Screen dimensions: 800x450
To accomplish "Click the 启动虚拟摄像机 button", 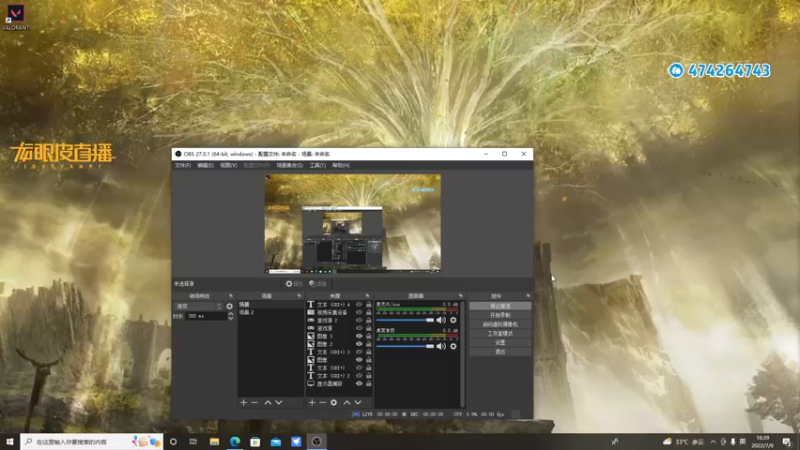I will [x=500, y=324].
